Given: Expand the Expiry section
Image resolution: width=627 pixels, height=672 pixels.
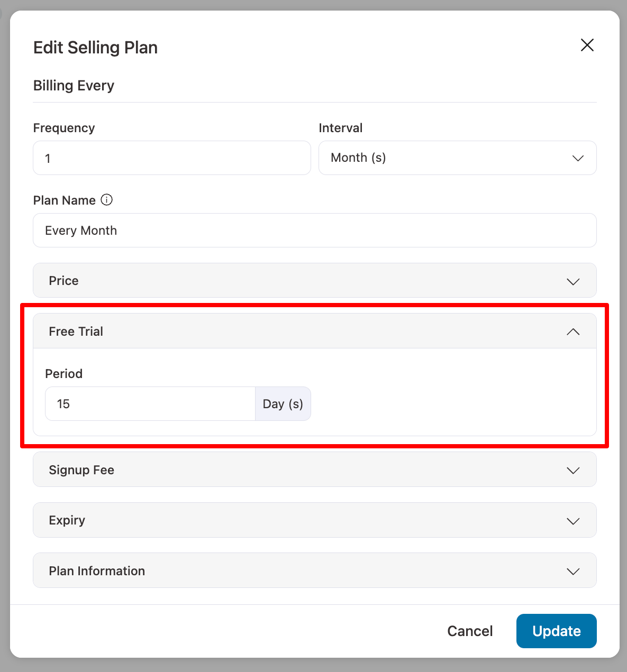Looking at the screenshot, I should (314, 520).
